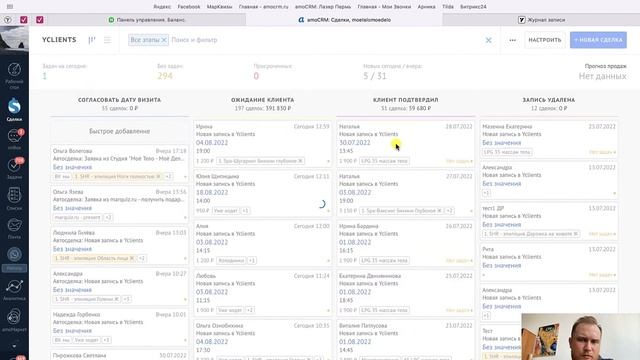Click the Задач на сегодня count 1

pyautogui.click(x=44, y=76)
